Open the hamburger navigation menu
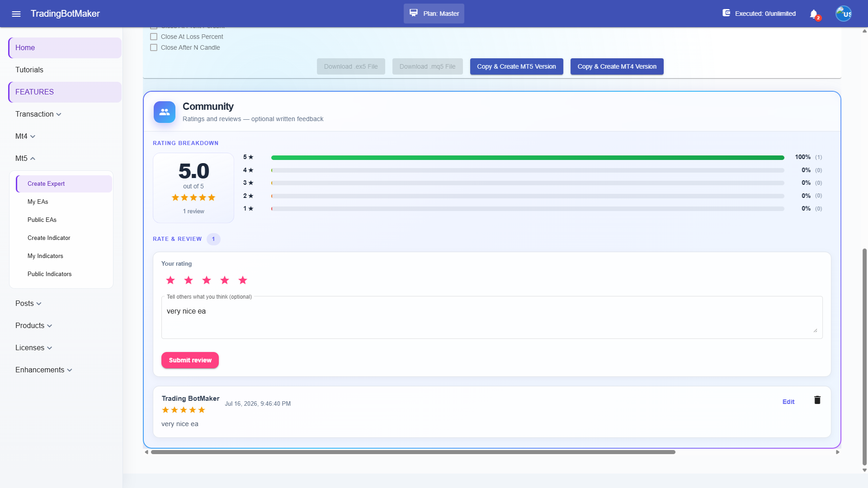 pyautogui.click(x=16, y=14)
